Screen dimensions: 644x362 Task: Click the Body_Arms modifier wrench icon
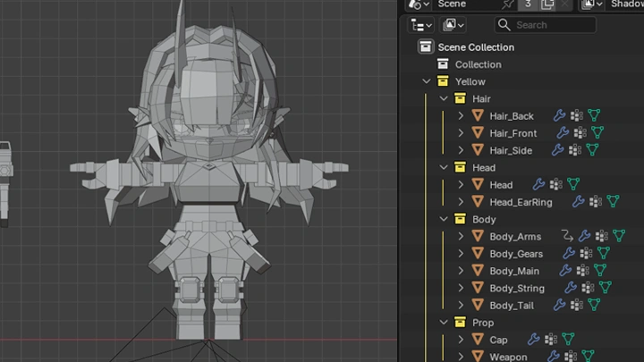point(584,236)
